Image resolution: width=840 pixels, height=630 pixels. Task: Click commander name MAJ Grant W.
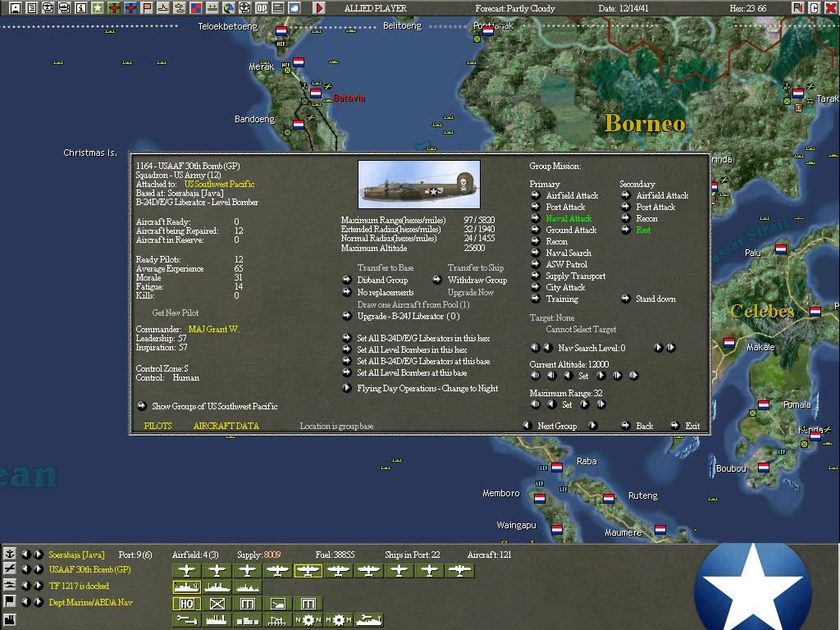(214, 329)
